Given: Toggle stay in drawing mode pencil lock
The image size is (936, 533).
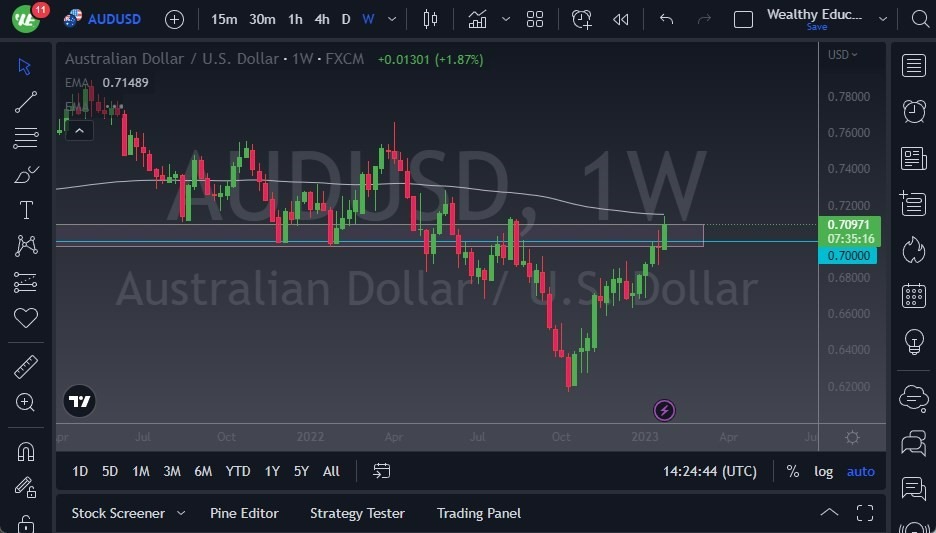Looking at the screenshot, I should tap(26, 488).
